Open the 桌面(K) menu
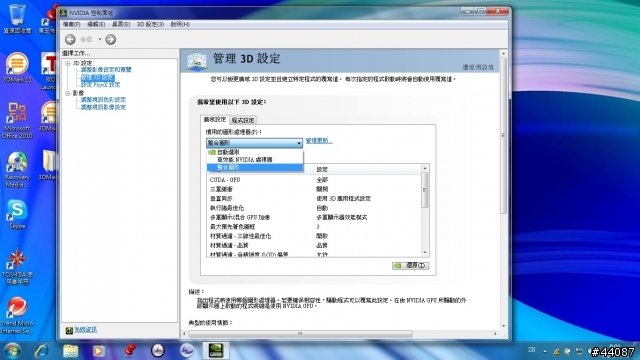This screenshot has height=360, width=640. [121, 24]
